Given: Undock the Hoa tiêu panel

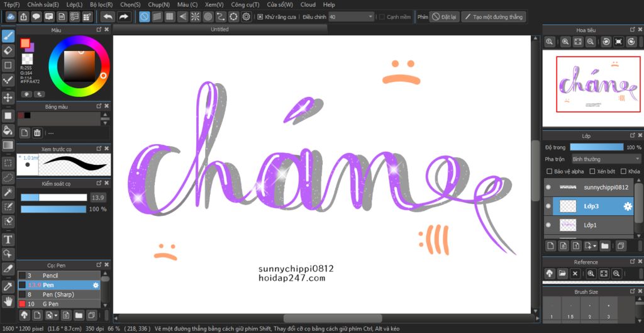Looking at the screenshot, I should (633, 30).
